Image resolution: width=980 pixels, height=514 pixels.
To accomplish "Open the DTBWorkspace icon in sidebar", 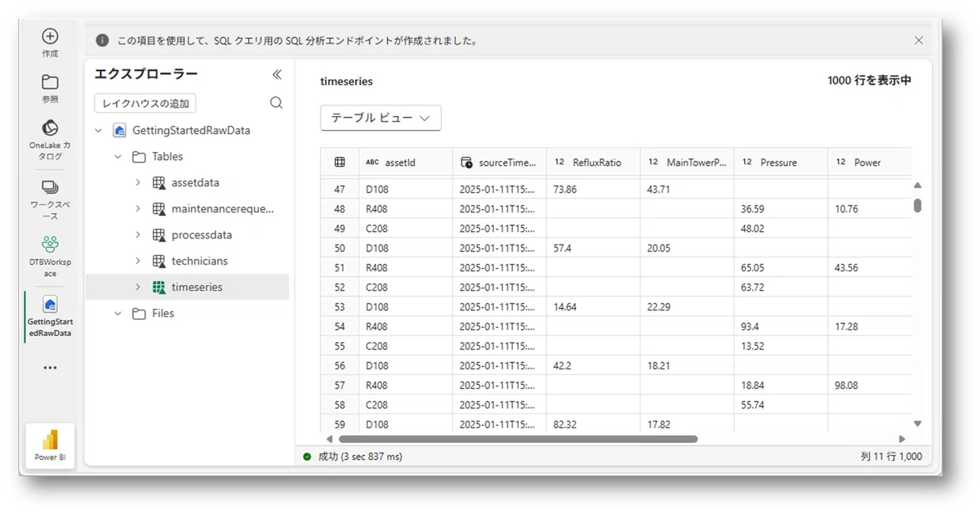I will coord(50,244).
